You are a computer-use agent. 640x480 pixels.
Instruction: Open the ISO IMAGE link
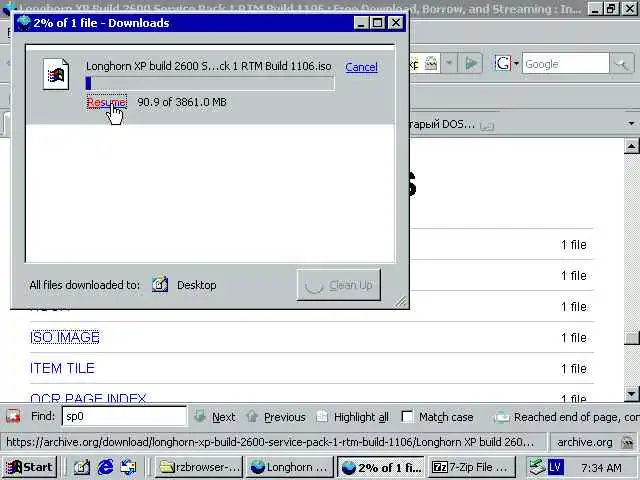[x=65, y=337]
